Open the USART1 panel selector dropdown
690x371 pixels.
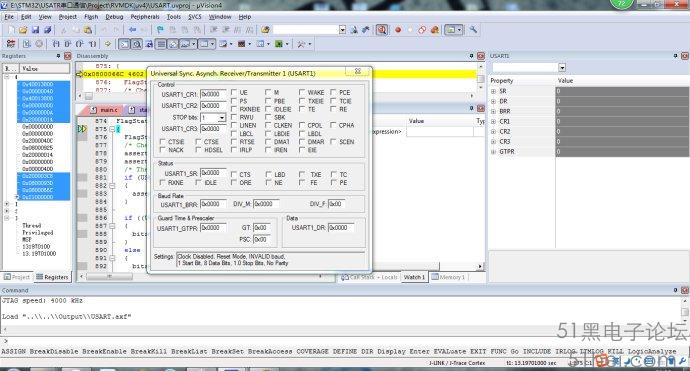[562, 68]
